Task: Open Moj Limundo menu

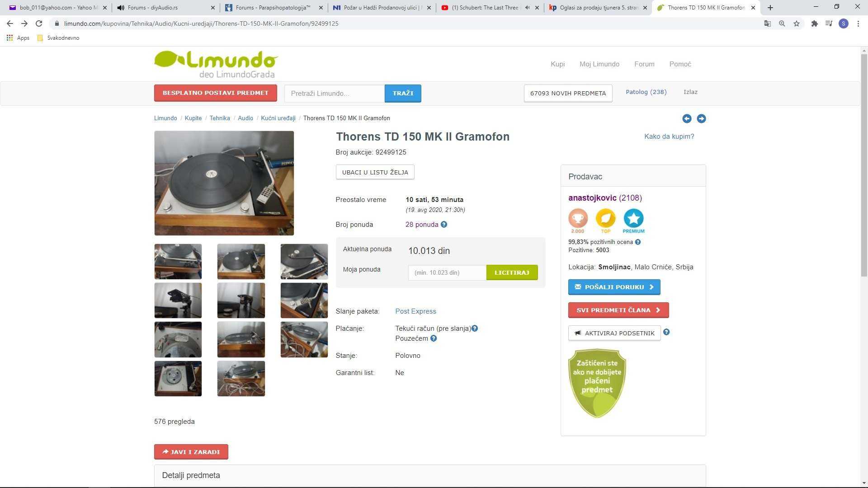Action: coord(599,64)
